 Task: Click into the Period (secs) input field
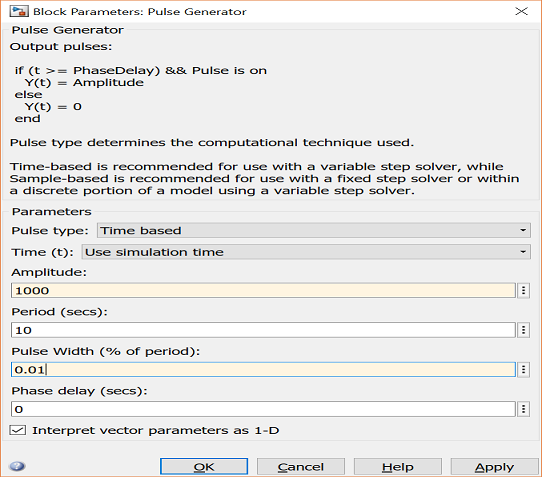click(x=263, y=330)
